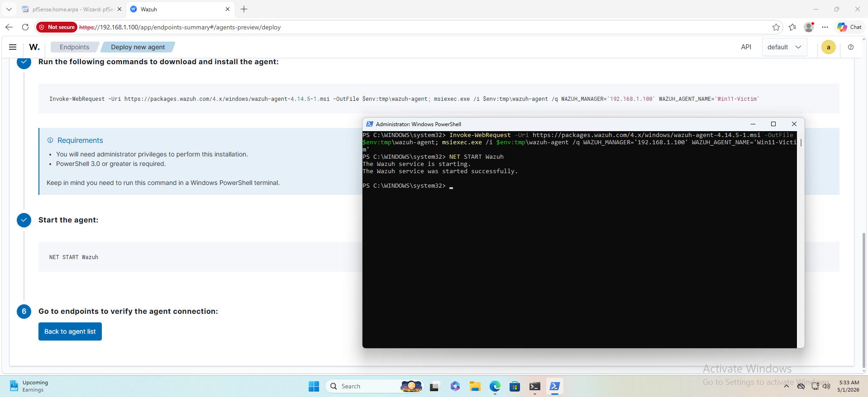Go back with the browser back arrow
Image resolution: width=868 pixels, height=397 pixels.
click(9, 27)
